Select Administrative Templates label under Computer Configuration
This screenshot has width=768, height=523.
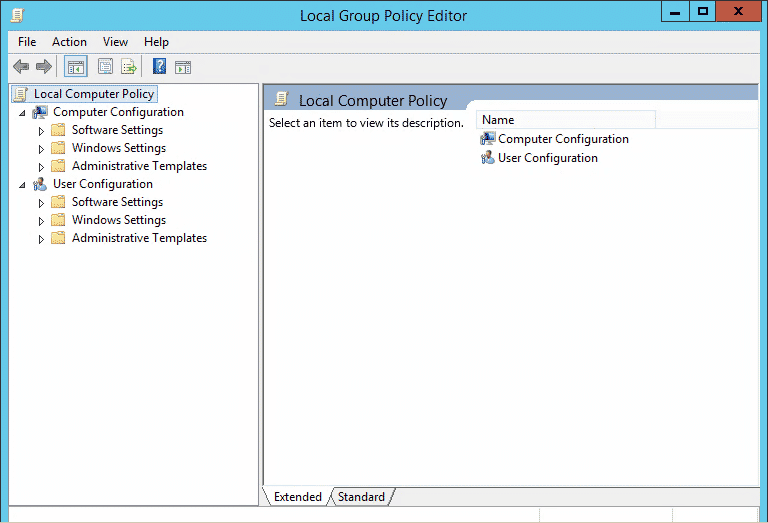click(139, 166)
